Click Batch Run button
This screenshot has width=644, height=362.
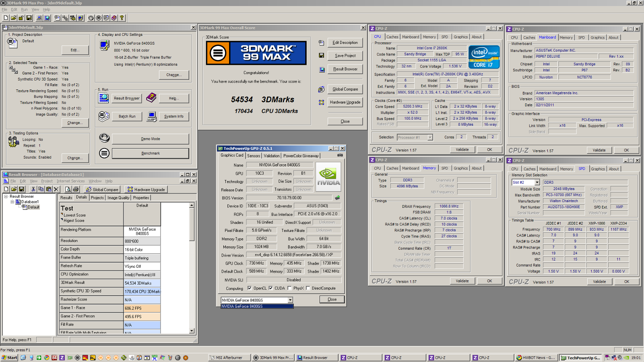click(x=127, y=116)
